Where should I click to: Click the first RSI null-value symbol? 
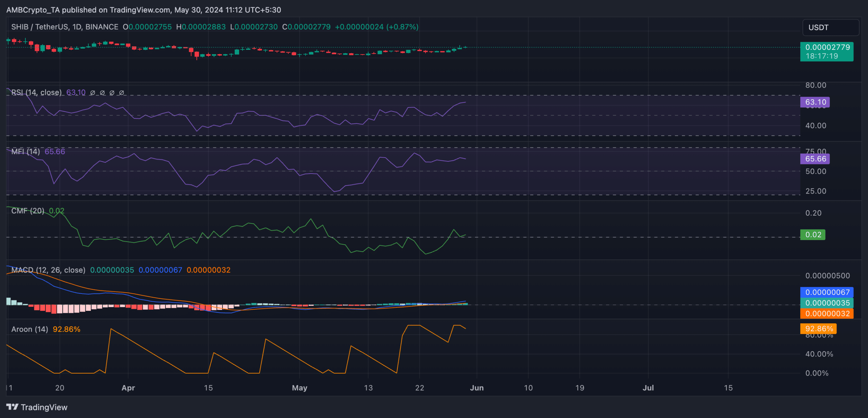pyautogui.click(x=93, y=93)
